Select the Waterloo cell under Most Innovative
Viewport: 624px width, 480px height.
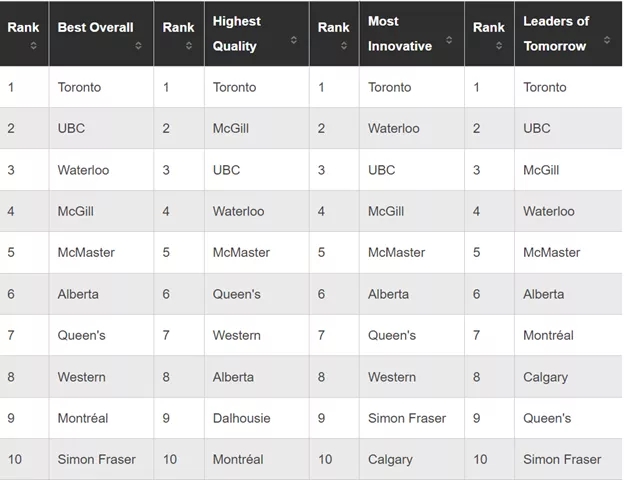[394, 128]
